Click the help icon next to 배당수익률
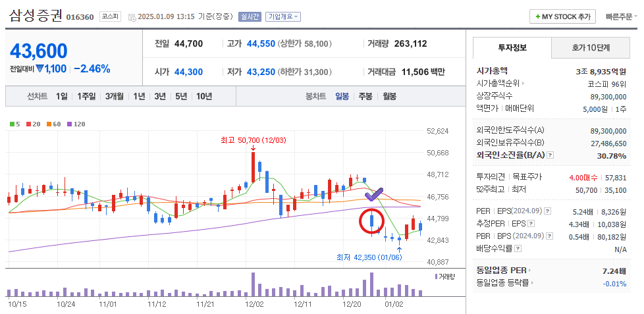 point(518,248)
